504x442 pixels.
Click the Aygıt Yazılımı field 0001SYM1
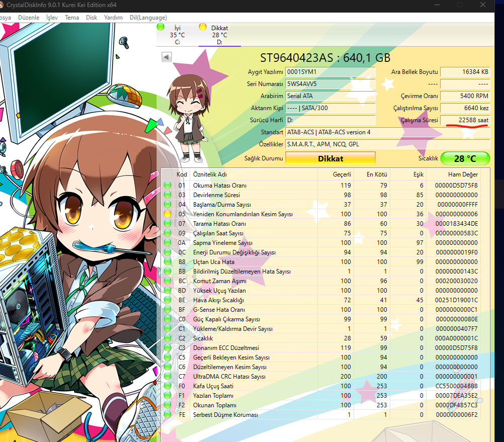330,72
